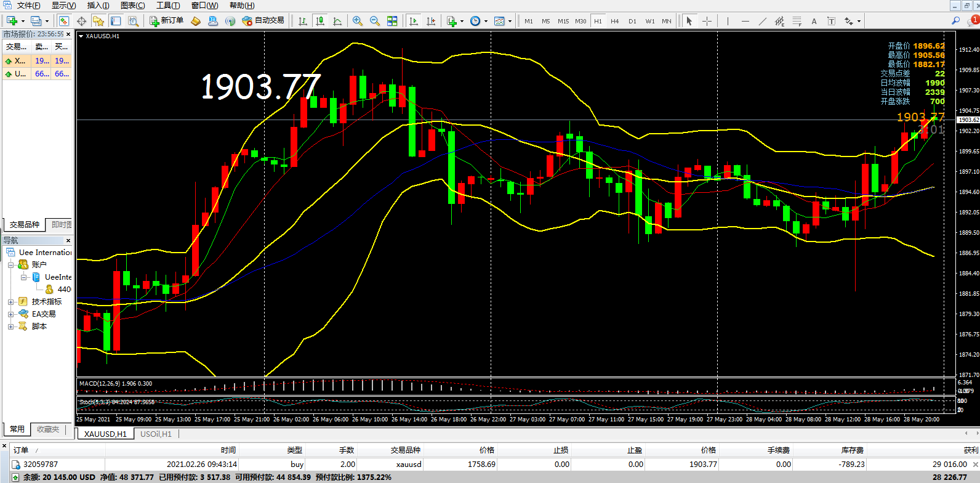The height and width of the screenshot is (483, 980).
Task: Open the MetaEditor book icon
Action: tap(196, 21)
